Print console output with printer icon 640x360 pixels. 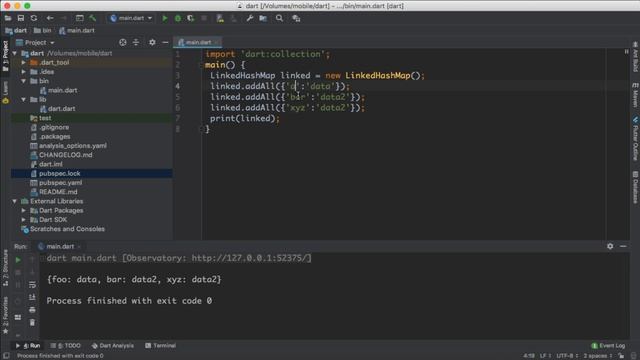click(x=32, y=310)
